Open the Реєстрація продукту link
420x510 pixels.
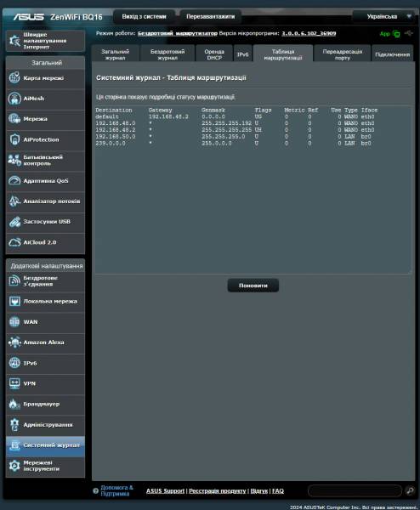[x=218, y=490]
